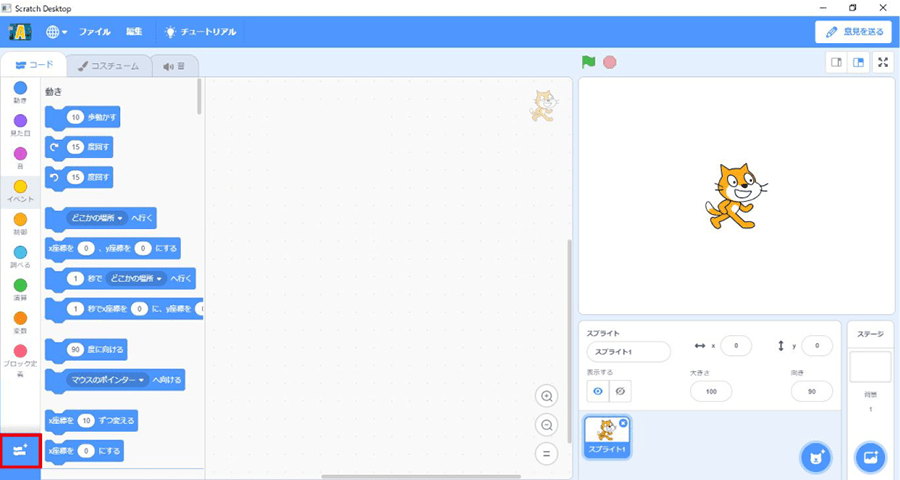Select the Events (イベント) category circle
The height and width of the screenshot is (480, 900).
pyautogui.click(x=20, y=187)
